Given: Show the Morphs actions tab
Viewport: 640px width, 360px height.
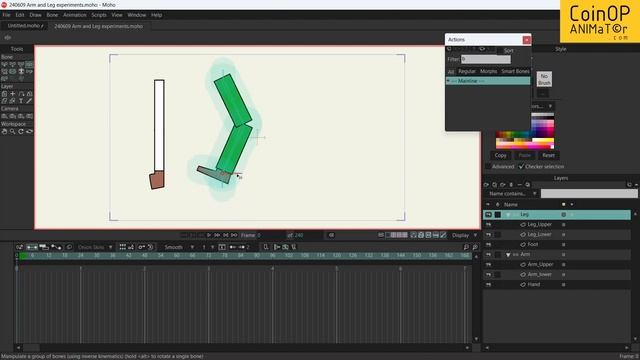Looking at the screenshot, I should (489, 71).
